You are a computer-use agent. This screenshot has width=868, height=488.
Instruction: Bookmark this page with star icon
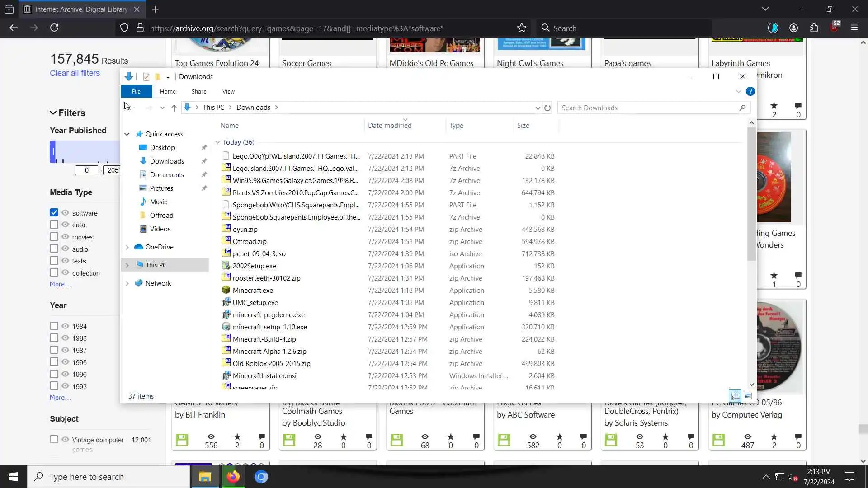click(522, 28)
